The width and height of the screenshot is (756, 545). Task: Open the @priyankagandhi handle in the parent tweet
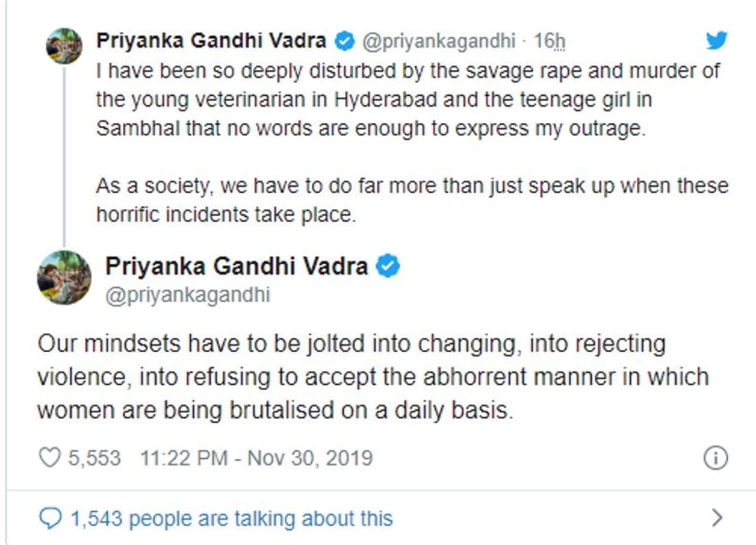[438, 41]
